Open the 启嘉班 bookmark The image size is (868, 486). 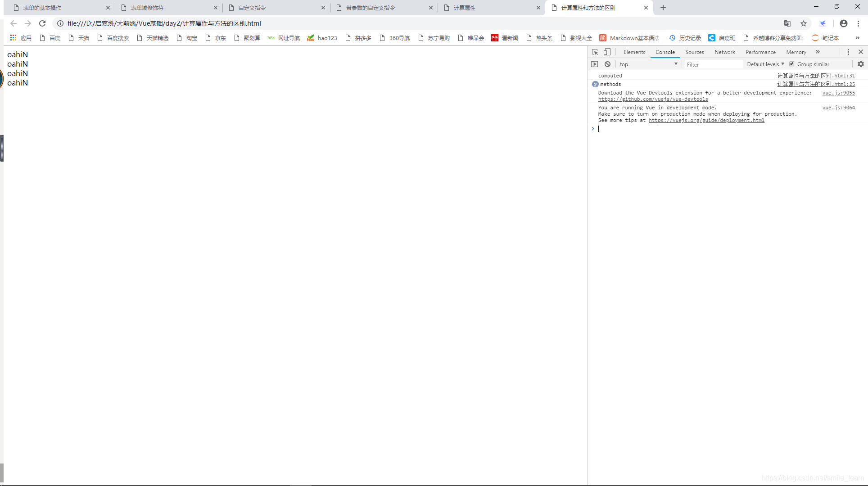722,38
